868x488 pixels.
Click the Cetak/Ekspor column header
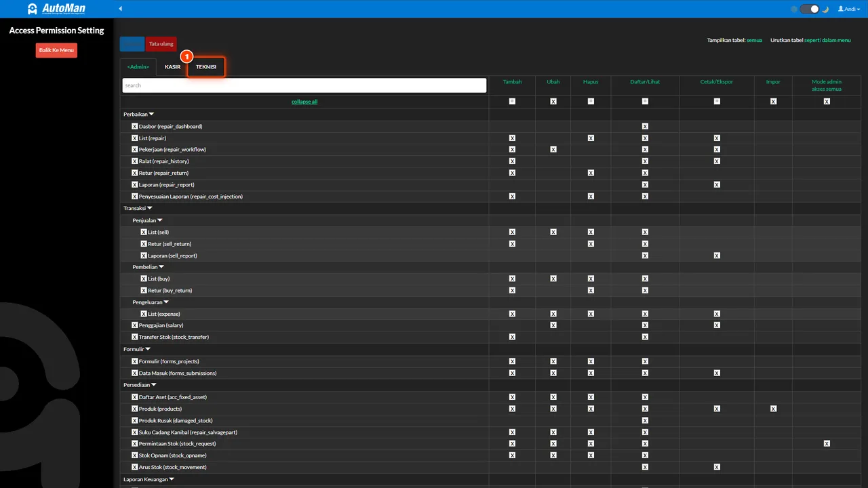pos(717,82)
